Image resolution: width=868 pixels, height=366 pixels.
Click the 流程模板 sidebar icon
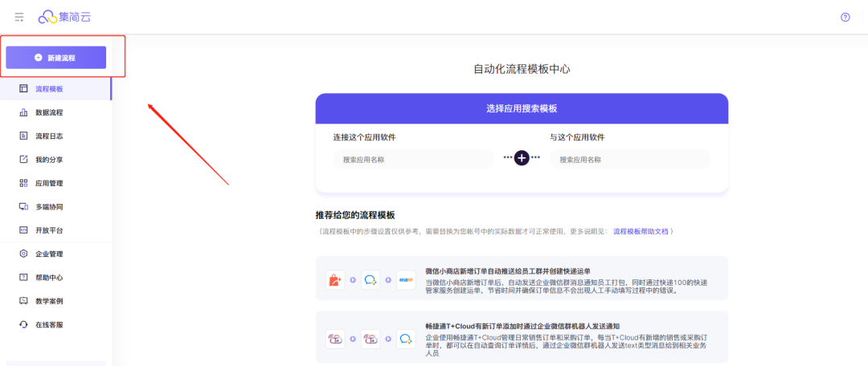pos(23,88)
